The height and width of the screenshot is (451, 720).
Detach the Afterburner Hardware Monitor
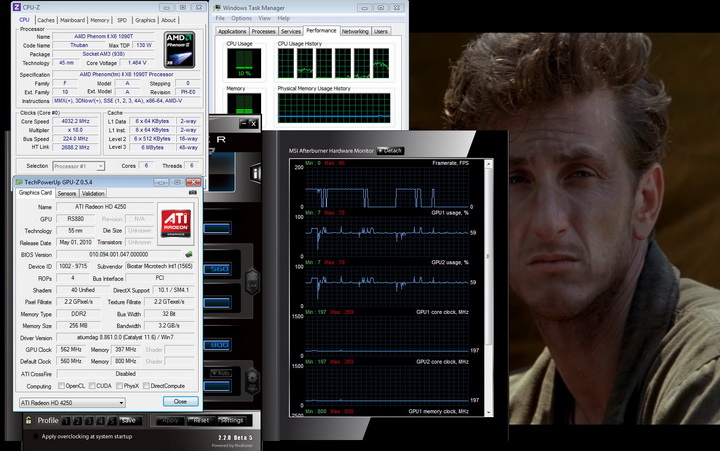390,151
